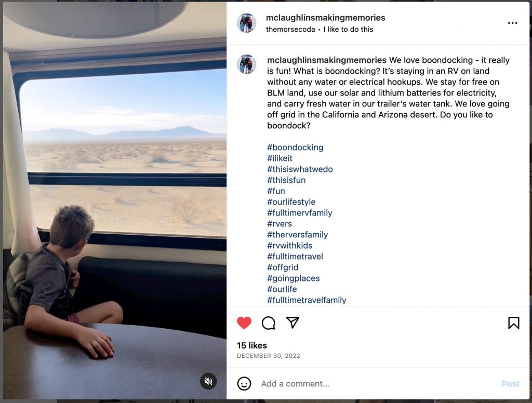Viewport: 532px width, 403px height.
Task: Open the emoji picker smiley icon
Action: point(244,384)
